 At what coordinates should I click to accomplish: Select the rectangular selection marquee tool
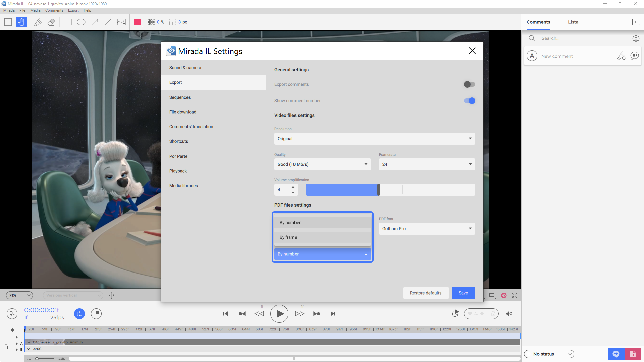[8, 22]
